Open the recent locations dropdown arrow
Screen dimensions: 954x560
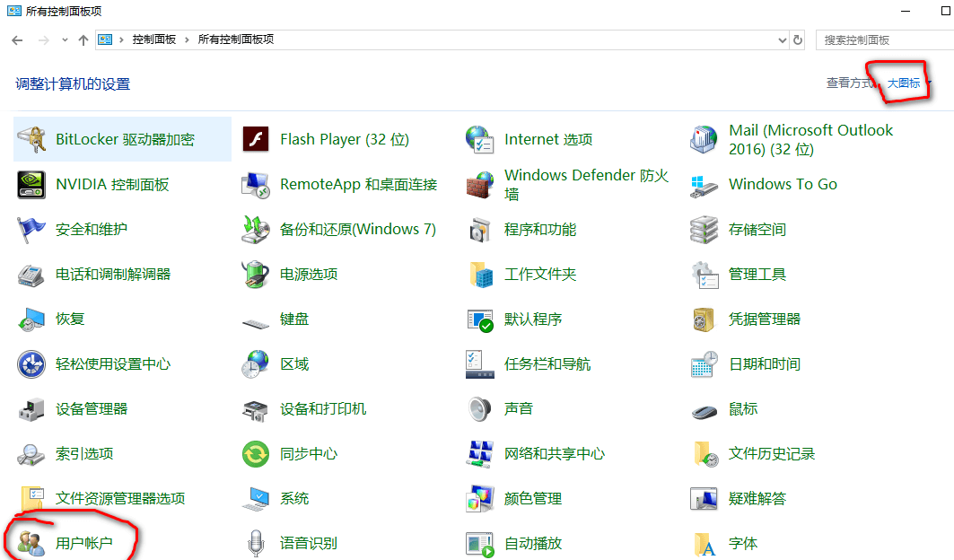click(65, 40)
